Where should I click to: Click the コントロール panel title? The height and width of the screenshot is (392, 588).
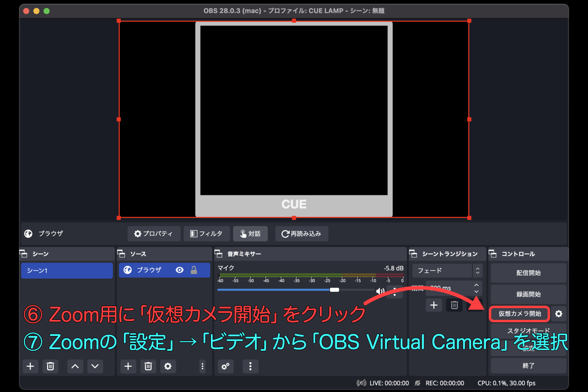point(518,254)
